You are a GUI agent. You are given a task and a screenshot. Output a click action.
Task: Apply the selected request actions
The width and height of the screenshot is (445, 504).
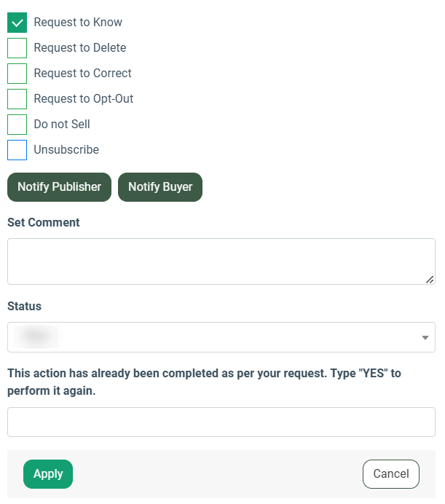[x=48, y=474]
